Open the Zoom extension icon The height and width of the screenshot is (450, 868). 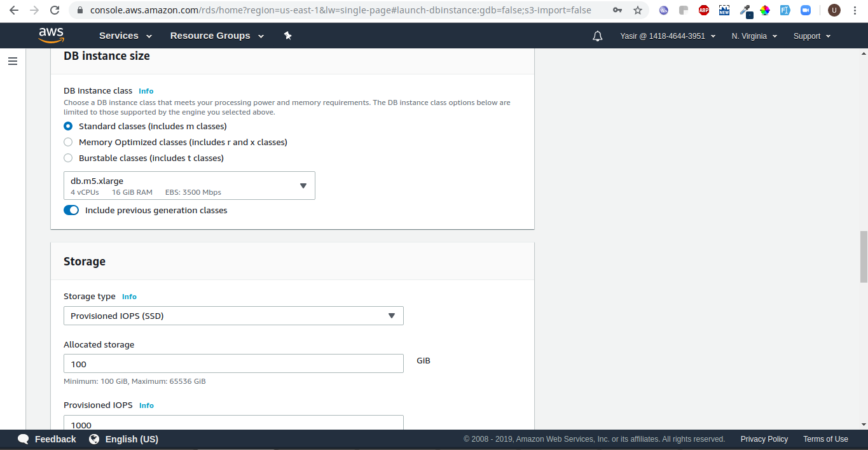pos(806,10)
